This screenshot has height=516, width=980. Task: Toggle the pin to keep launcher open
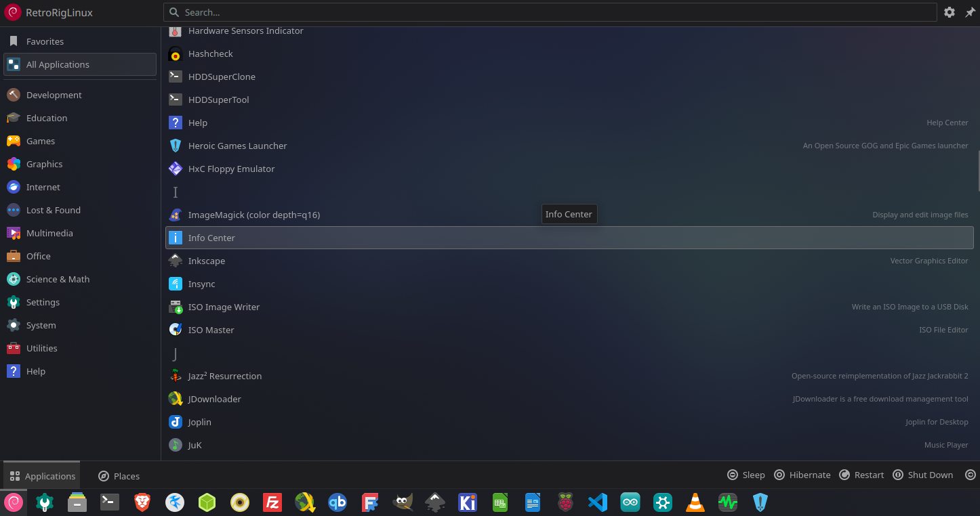[x=970, y=12]
